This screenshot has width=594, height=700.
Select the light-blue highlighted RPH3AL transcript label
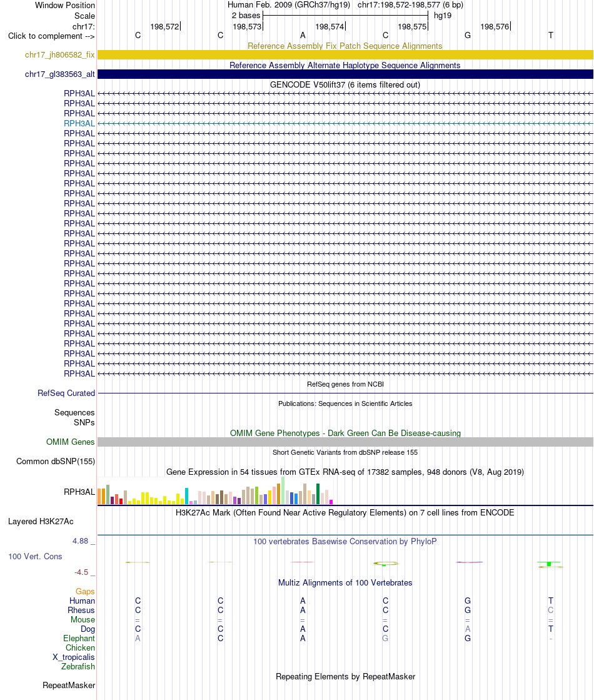coord(79,123)
